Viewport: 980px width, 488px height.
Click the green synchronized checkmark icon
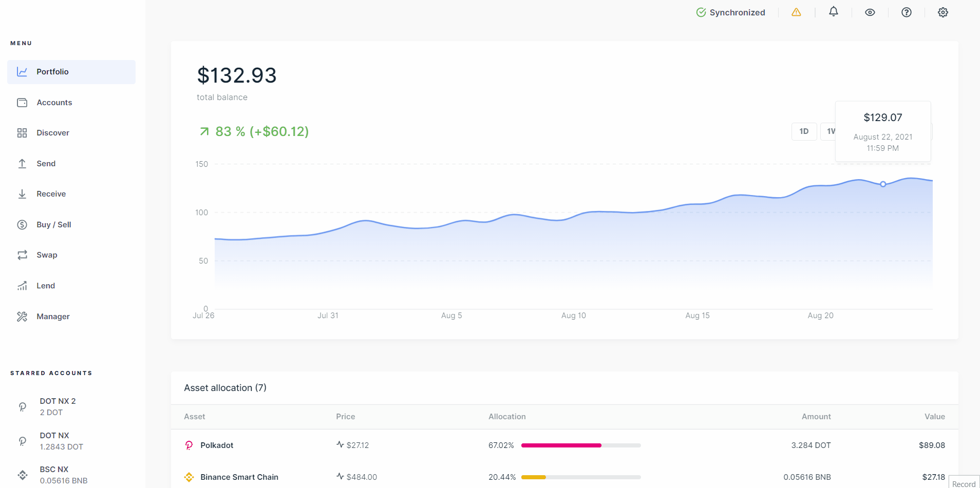pos(701,12)
